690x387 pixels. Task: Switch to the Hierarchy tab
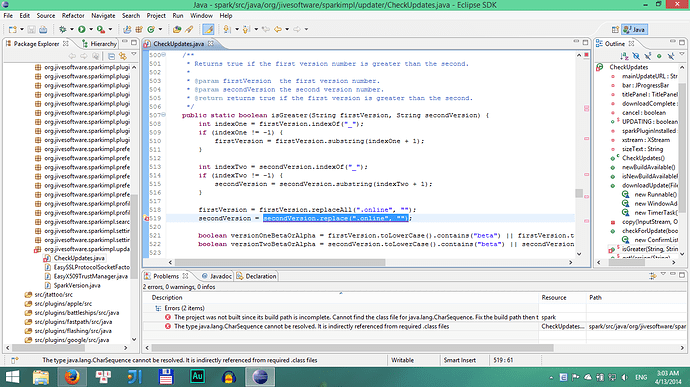coord(99,44)
